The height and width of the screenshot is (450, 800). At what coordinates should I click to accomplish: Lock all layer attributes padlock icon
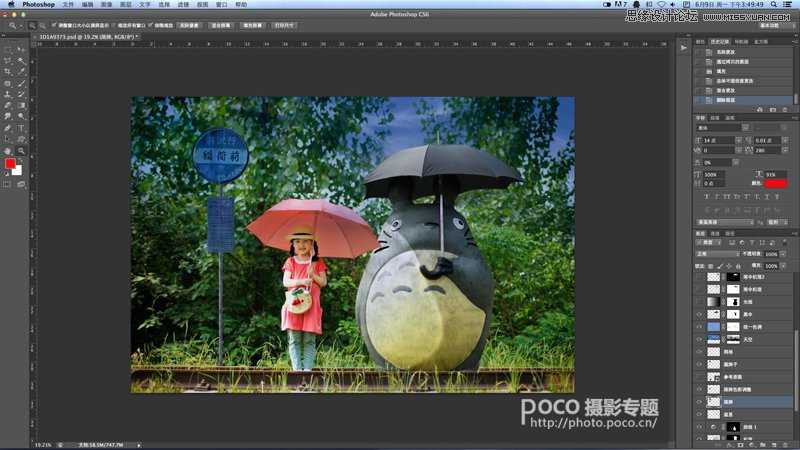(738, 266)
